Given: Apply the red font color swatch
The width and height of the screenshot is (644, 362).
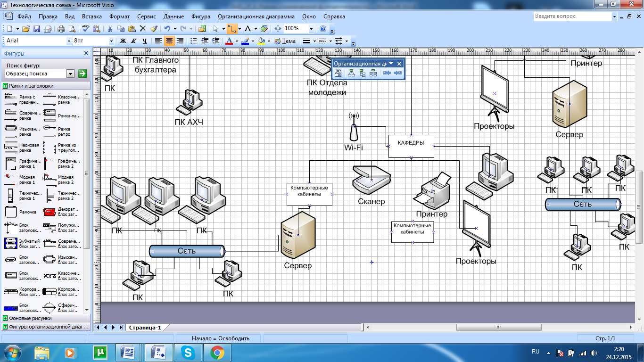Looking at the screenshot, I should coord(229,41).
